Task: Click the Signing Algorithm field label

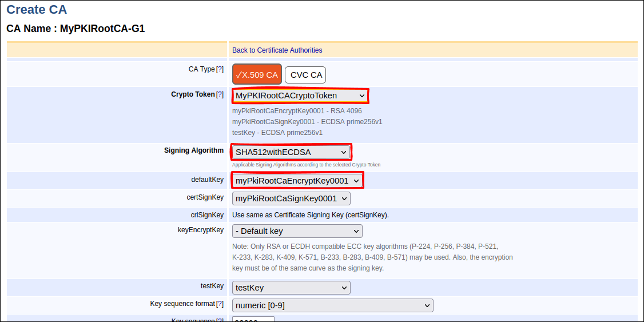Action: [x=194, y=150]
